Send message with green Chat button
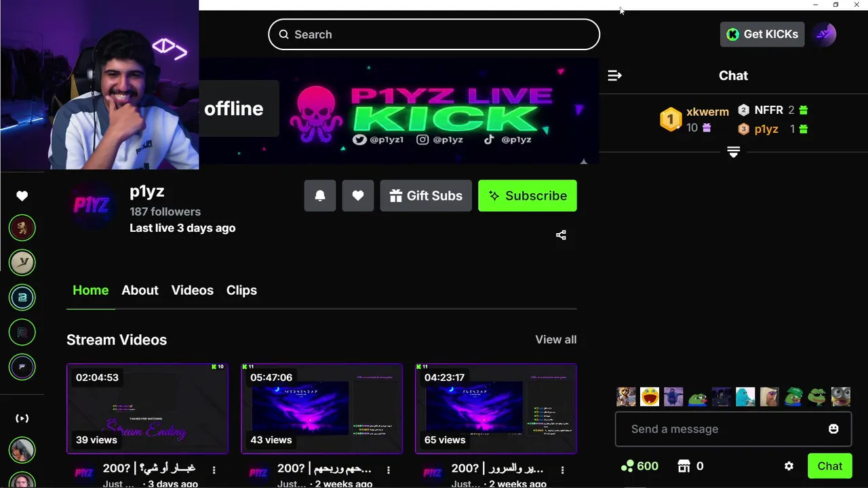 (x=829, y=466)
